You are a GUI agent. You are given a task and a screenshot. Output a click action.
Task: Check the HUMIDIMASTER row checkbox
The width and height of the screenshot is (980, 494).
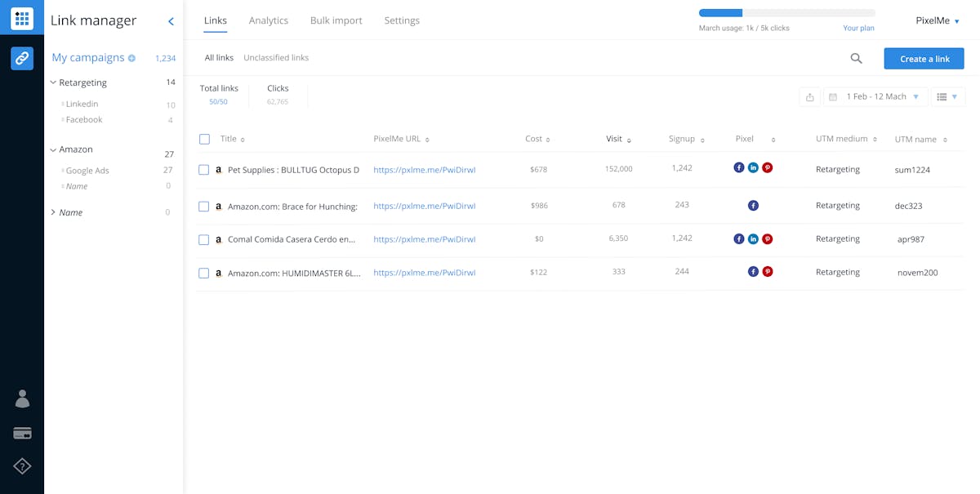tap(204, 273)
